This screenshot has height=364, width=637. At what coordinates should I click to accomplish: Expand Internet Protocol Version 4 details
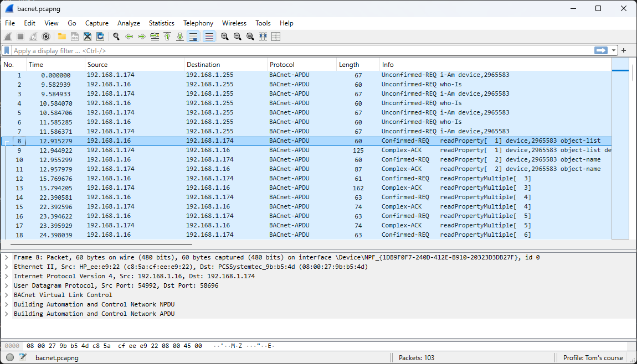point(6,276)
